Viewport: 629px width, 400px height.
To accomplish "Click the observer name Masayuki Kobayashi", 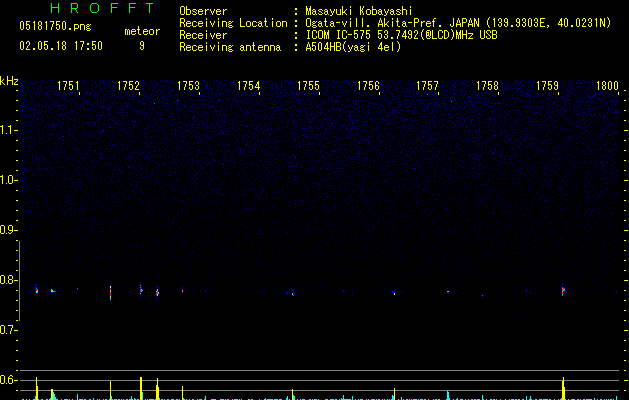I will [x=359, y=11].
